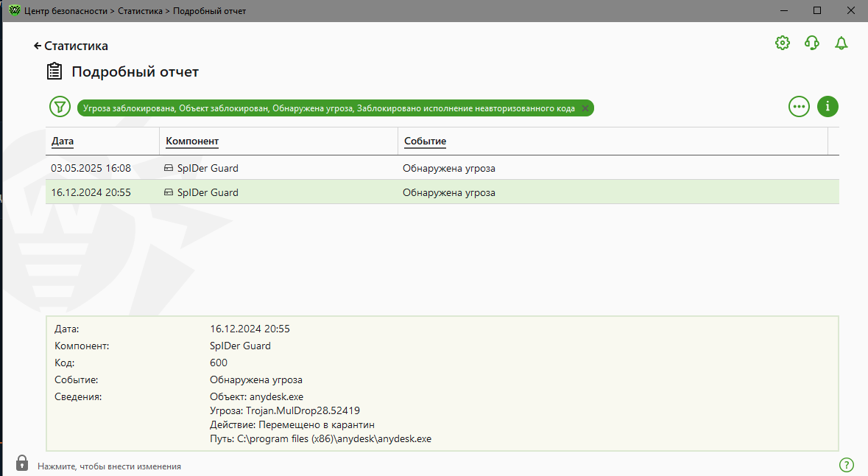Click the lock icon to allow changes
This screenshot has width=868, height=476.
[x=22, y=463]
